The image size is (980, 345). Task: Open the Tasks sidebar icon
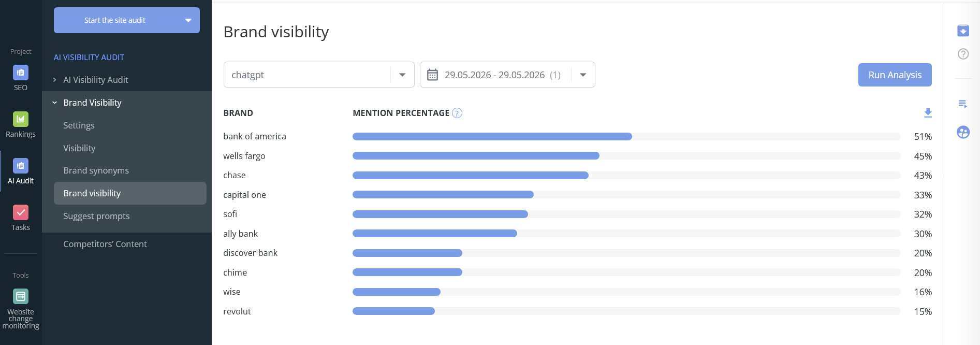21,212
